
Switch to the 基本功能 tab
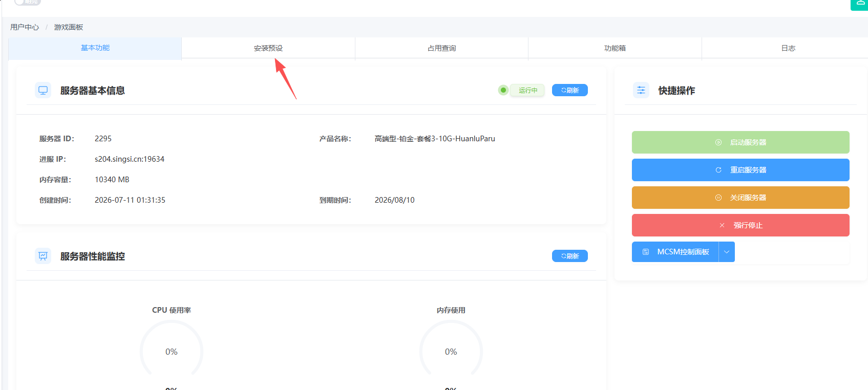coord(95,48)
